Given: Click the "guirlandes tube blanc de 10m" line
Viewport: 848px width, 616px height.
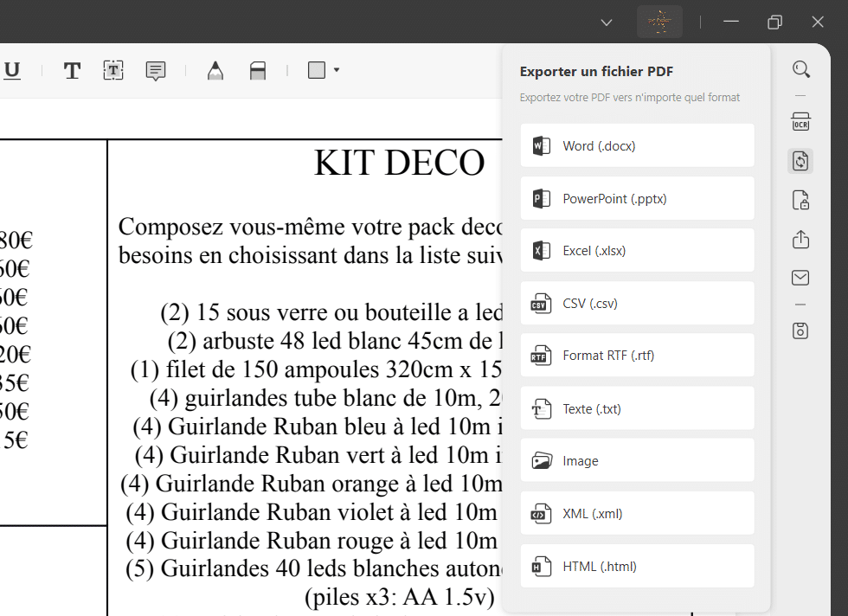Looking at the screenshot, I should [325, 399].
